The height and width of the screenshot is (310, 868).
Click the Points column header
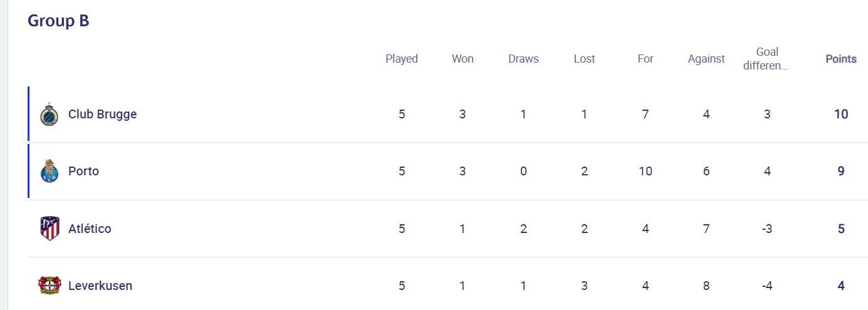(x=840, y=59)
